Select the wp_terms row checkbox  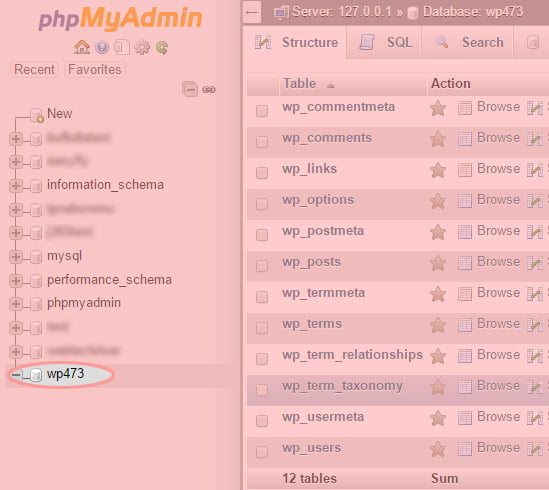pos(262,328)
